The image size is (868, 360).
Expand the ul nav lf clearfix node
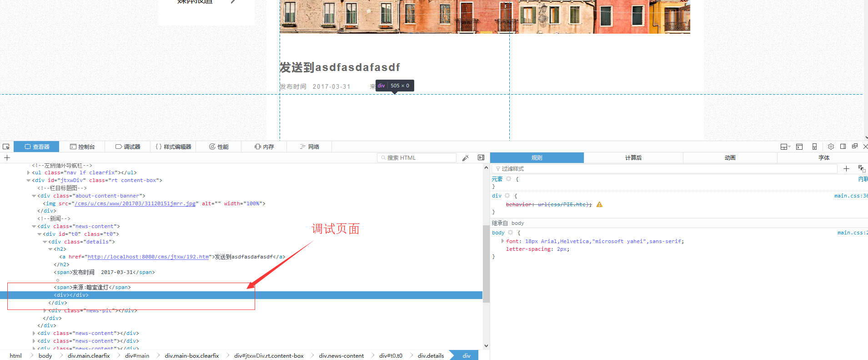[28, 172]
